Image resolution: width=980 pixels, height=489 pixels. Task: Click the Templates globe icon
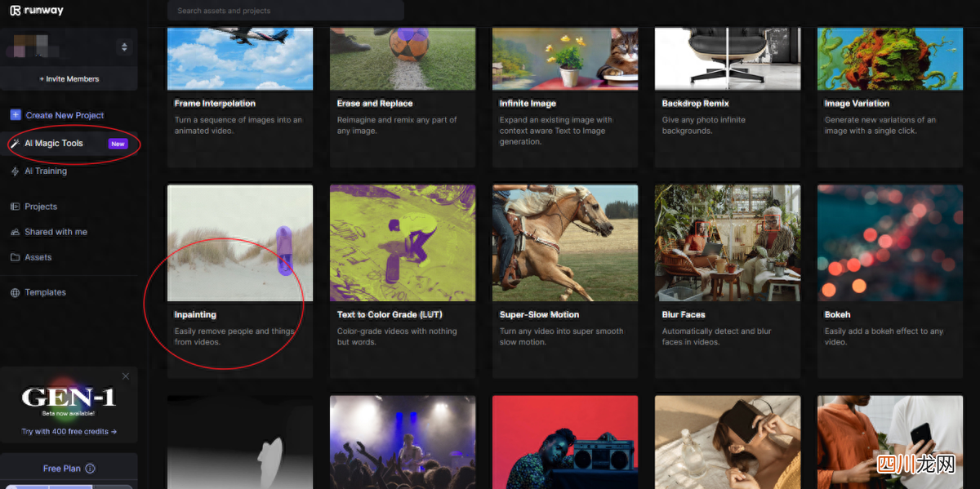15,292
